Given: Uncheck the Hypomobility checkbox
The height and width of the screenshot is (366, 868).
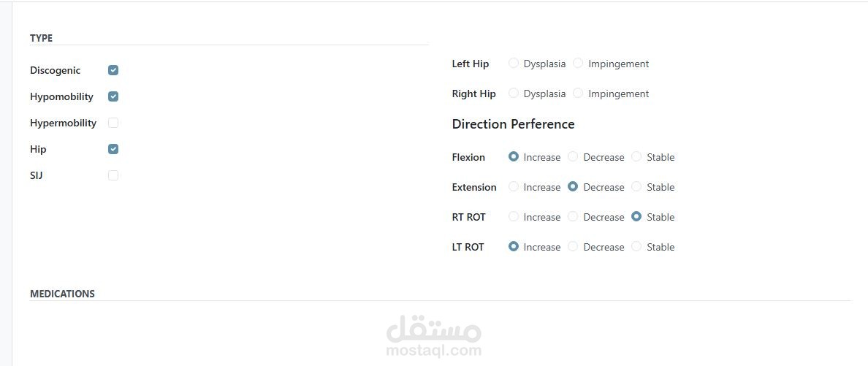Looking at the screenshot, I should coord(113,96).
